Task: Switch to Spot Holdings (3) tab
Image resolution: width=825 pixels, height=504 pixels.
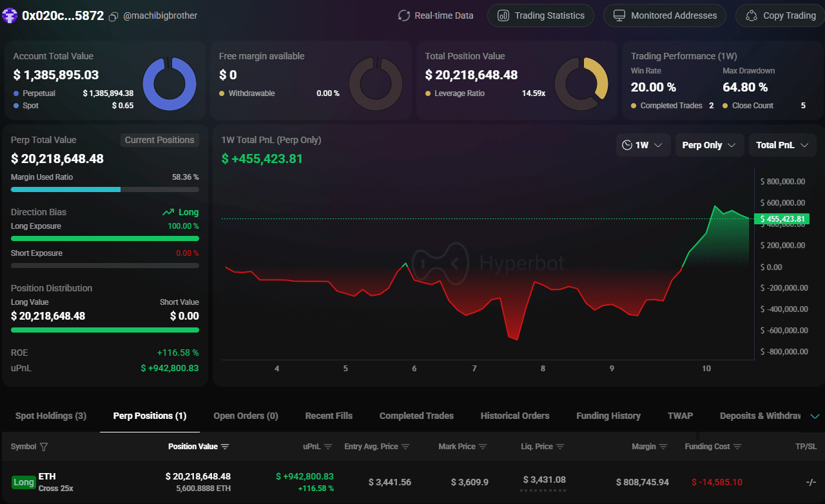Action: point(51,416)
